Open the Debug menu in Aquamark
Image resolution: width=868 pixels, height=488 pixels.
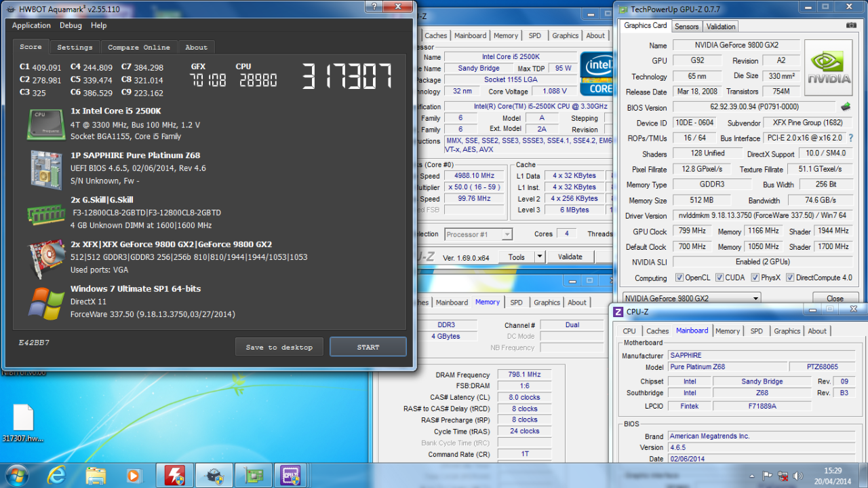coord(71,25)
